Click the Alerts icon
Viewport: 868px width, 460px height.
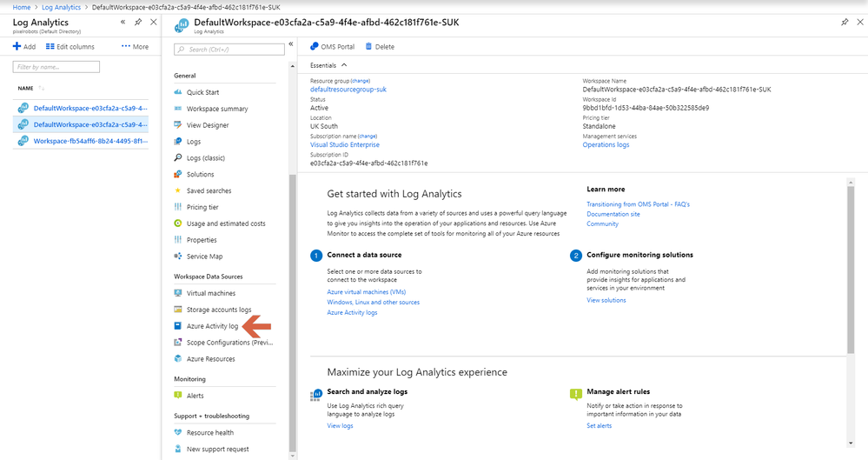178,395
